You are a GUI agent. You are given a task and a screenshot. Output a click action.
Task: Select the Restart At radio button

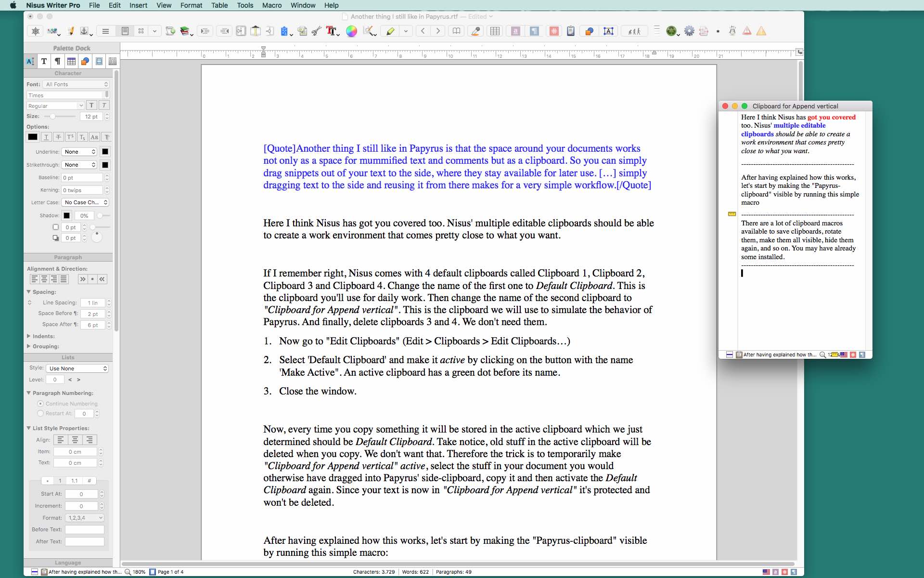[x=40, y=413]
